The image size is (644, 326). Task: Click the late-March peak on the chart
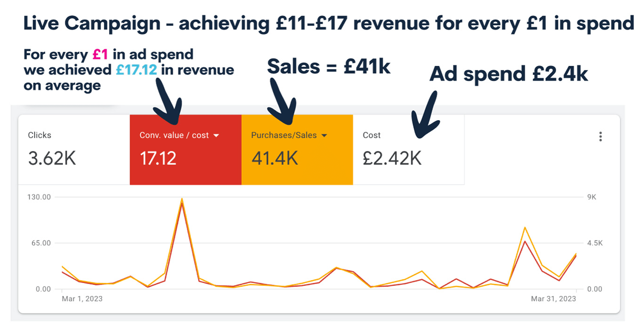pyautogui.click(x=525, y=228)
